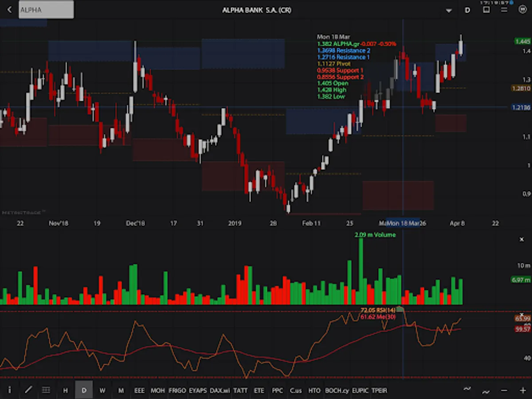
Task: Click the 'Apr 8' label on the time axis
Action: [457, 223]
